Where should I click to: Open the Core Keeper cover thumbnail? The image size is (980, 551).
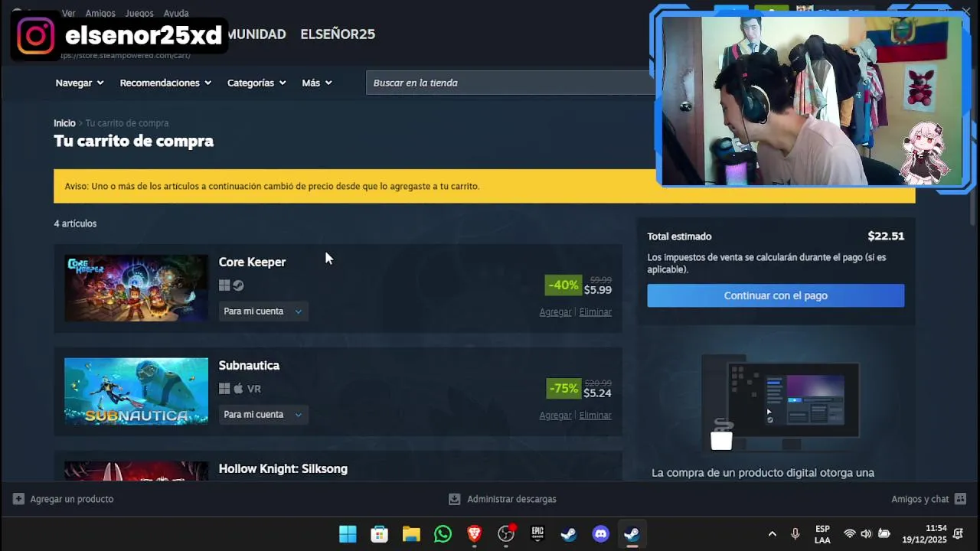[136, 289]
